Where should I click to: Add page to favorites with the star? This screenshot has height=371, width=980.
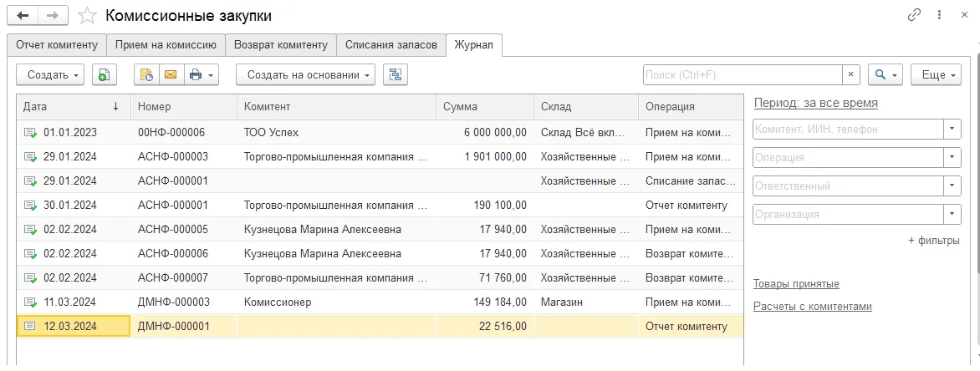pos(88,16)
